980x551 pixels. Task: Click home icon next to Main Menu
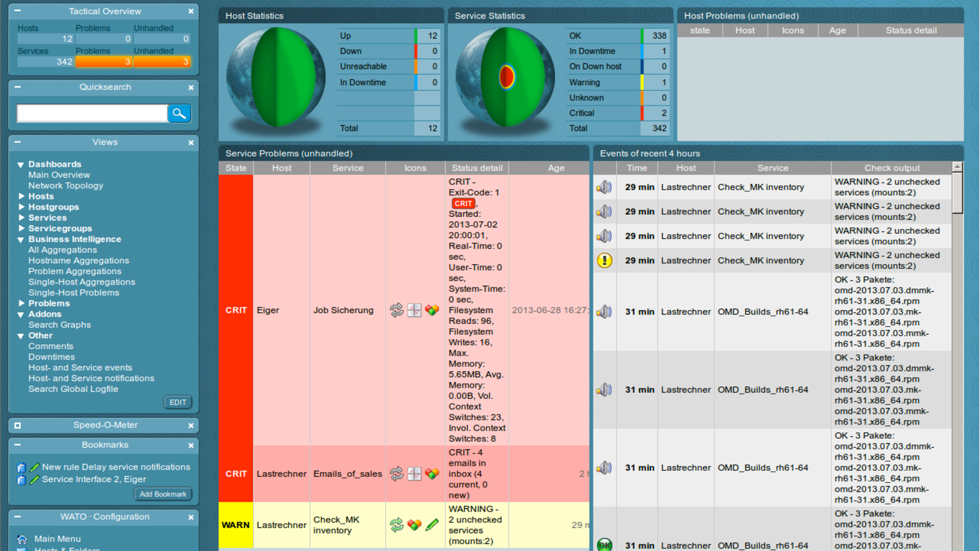pos(22,539)
